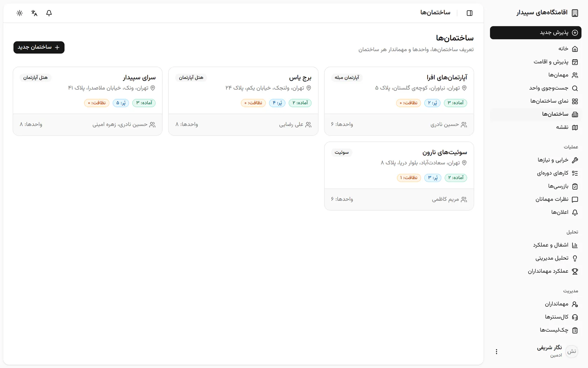
Task: Open نمای ساختمان‌ها grid view item
Action: (535, 101)
